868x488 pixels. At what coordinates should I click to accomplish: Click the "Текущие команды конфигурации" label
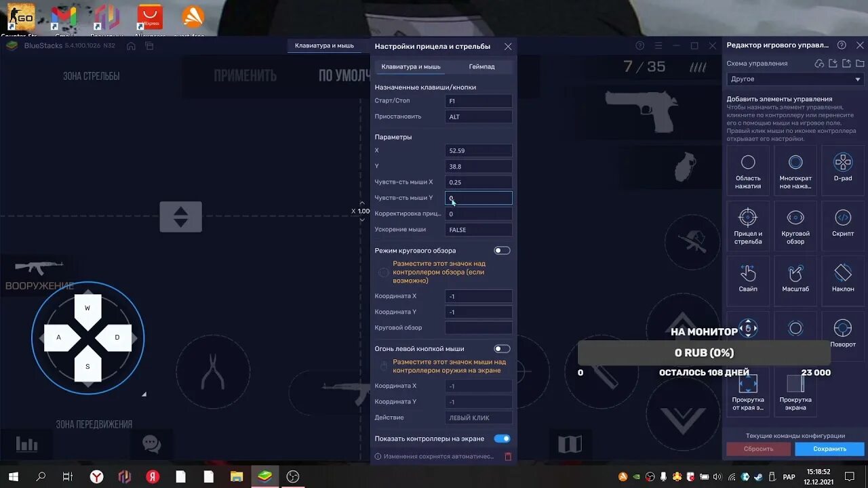click(x=795, y=436)
